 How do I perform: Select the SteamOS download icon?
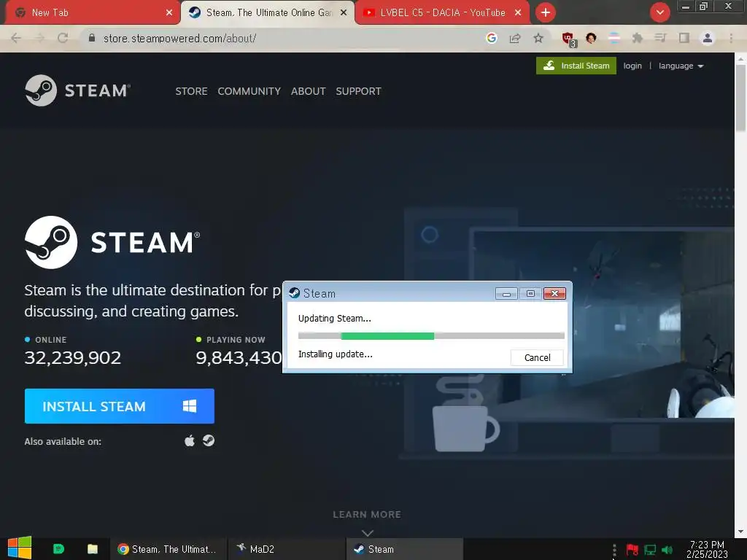click(x=208, y=440)
